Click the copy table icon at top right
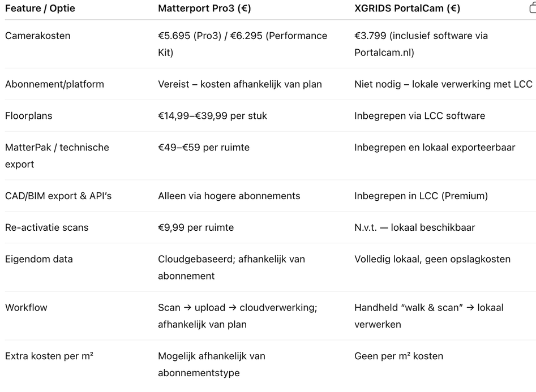Screen dimensions: 536x392 pyautogui.click(x=533, y=7)
